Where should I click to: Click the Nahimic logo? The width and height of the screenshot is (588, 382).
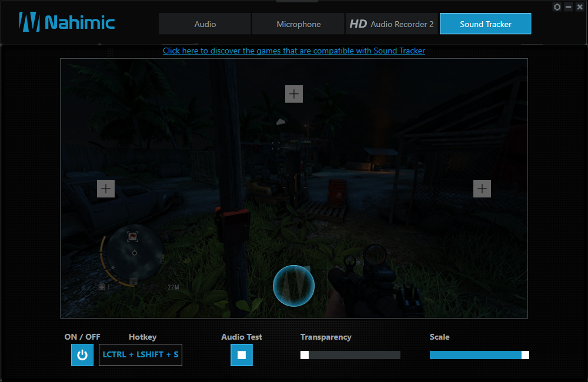click(67, 23)
